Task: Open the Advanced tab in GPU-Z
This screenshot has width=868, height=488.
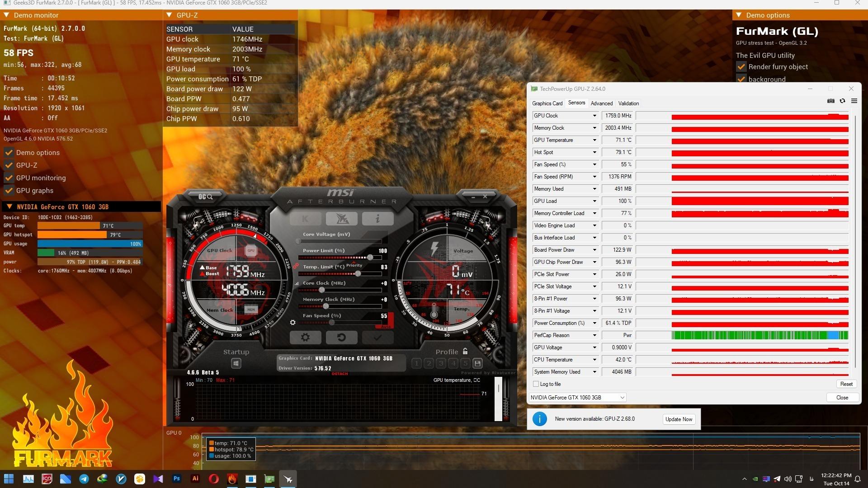Action: (601, 103)
